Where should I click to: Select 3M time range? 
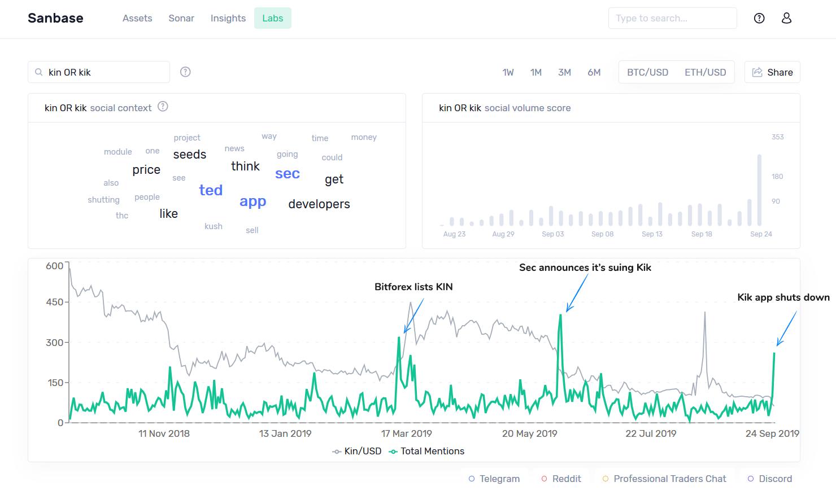(564, 72)
